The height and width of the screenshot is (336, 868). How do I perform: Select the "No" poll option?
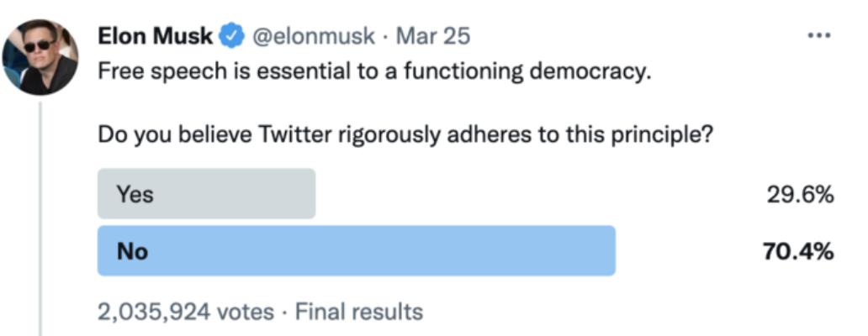356,250
